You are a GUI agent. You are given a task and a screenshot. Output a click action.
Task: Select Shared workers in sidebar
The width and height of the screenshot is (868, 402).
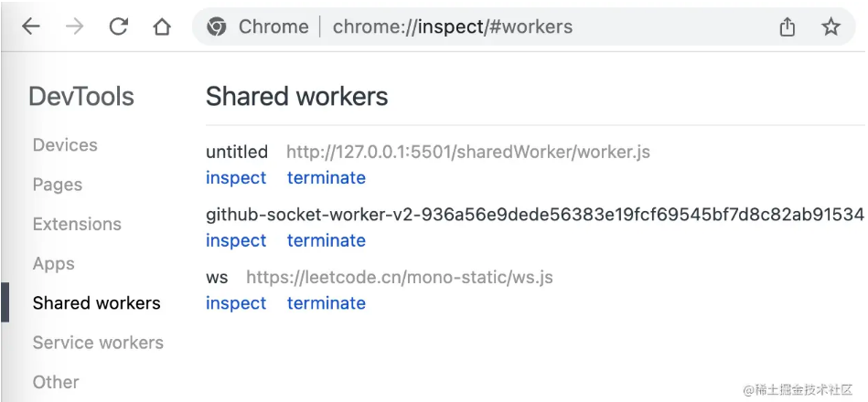coord(97,303)
